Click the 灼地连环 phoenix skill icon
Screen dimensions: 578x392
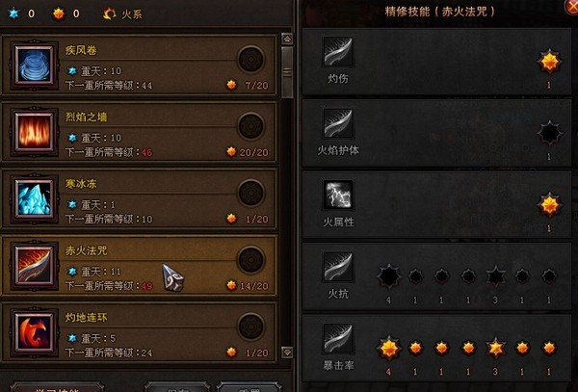coord(34,332)
